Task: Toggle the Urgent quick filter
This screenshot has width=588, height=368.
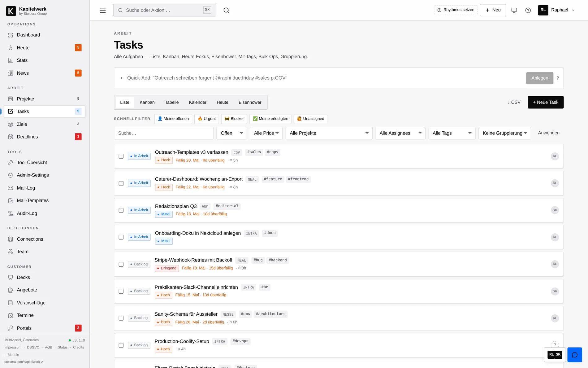Action: [207, 119]
